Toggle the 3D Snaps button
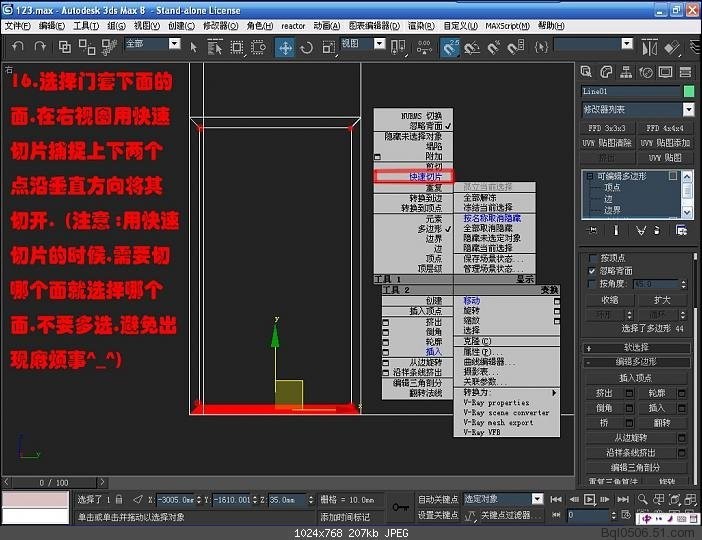Viewport: 702px width, 540px height. click(450, 47)
